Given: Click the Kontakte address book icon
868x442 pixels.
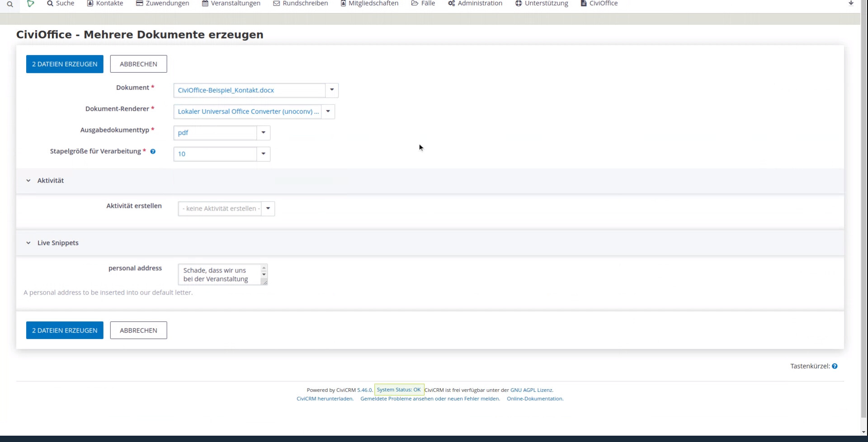Looking at the screenshot, I should coord(90,4).
